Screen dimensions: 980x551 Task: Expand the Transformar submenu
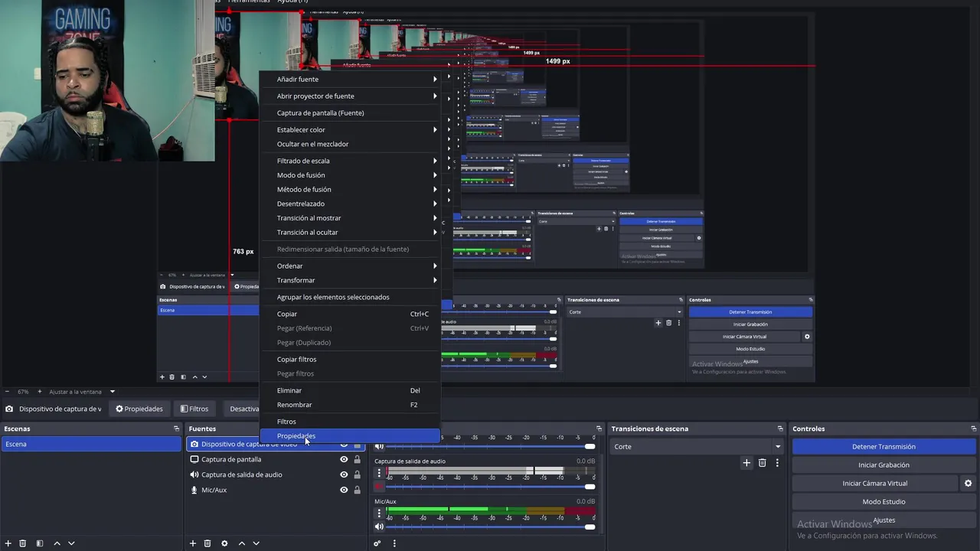[x=350, y=280]
